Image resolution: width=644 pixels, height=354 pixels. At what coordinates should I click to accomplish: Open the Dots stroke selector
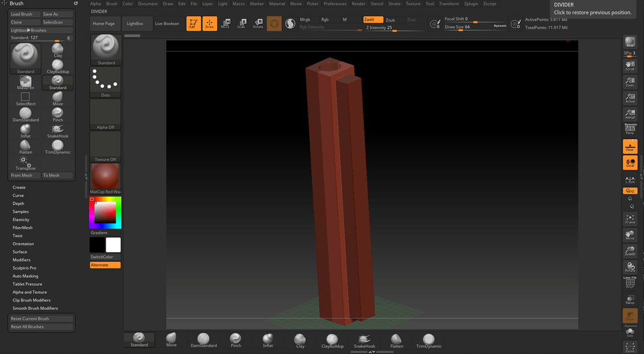[x=106, y=82]
